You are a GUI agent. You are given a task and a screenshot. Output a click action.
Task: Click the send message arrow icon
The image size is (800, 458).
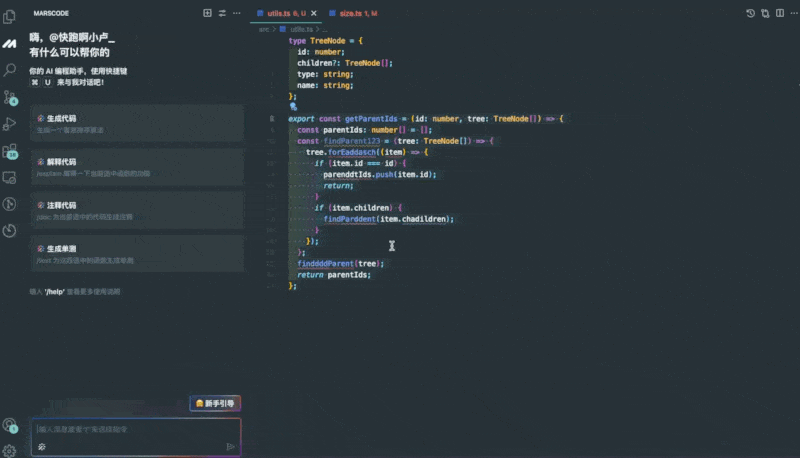click(x=230, y=447)
